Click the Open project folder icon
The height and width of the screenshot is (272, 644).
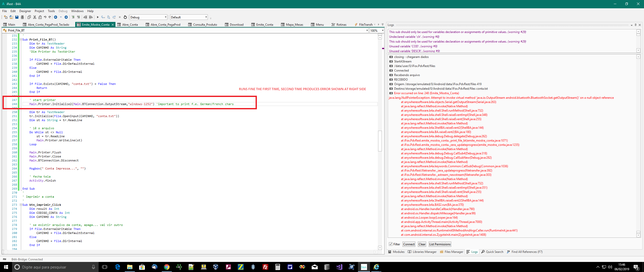[11, 17]
